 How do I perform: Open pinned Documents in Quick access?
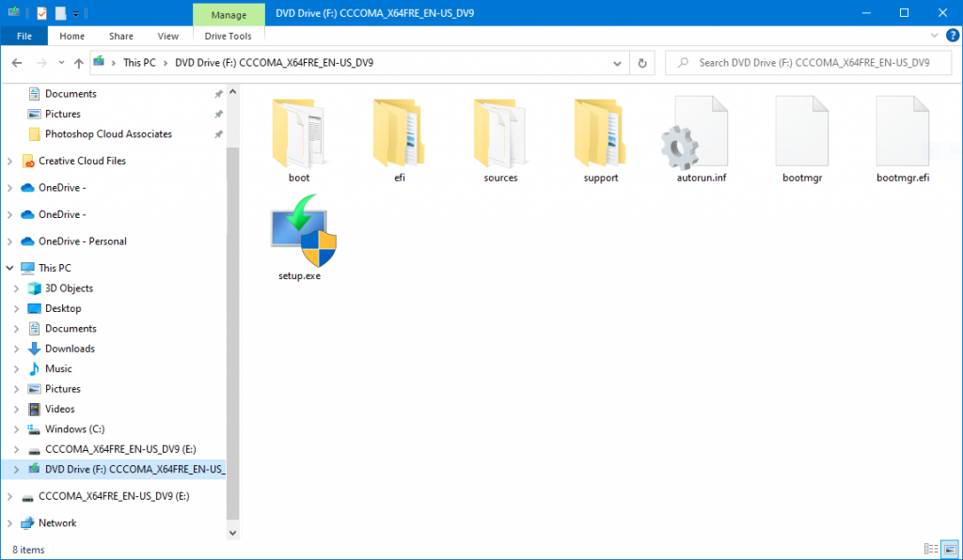71,94
